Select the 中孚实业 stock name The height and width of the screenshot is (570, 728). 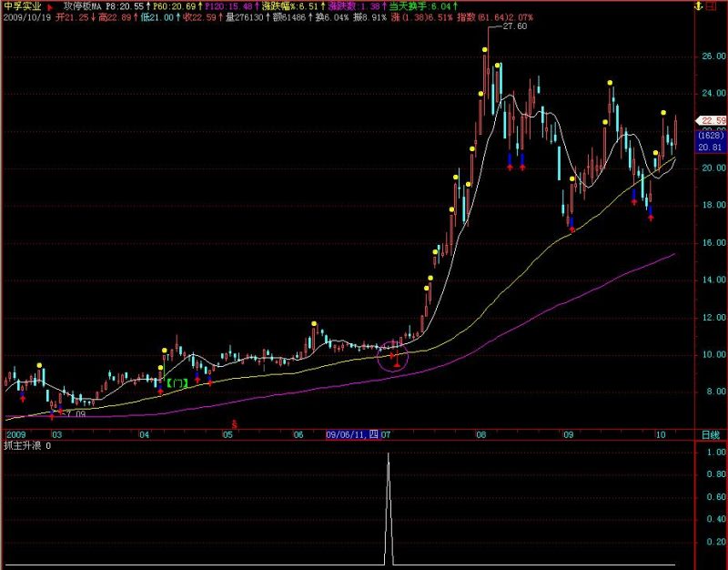click(23, 6)
